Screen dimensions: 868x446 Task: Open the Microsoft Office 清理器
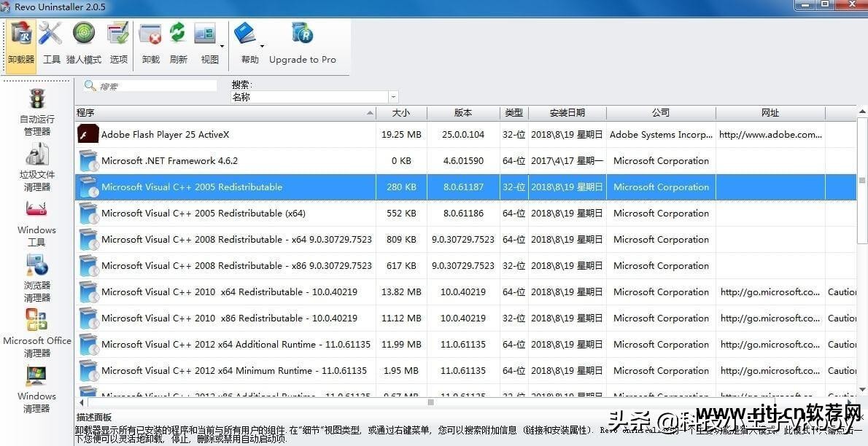[36, 332]
